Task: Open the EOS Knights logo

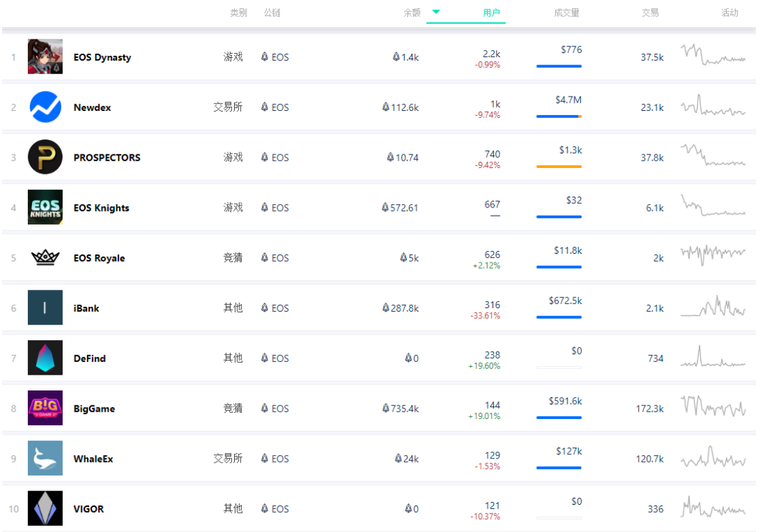Action: [x=45, y=207]
